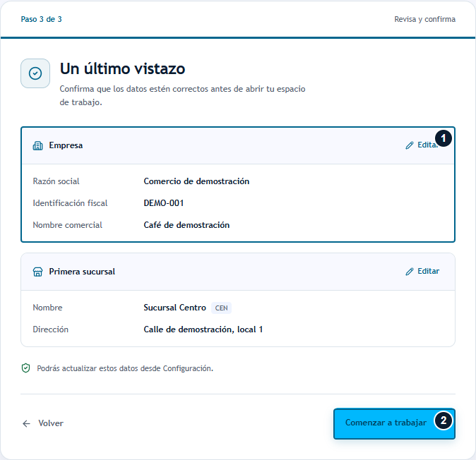Click the Empresa card title
Screen dimensions: 476x460
[66, 145]
